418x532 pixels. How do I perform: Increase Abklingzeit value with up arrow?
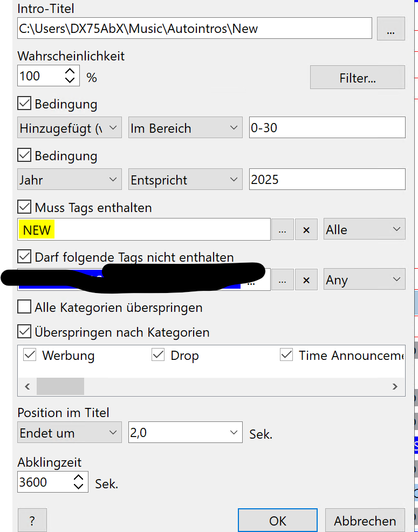tap(79, 478)
